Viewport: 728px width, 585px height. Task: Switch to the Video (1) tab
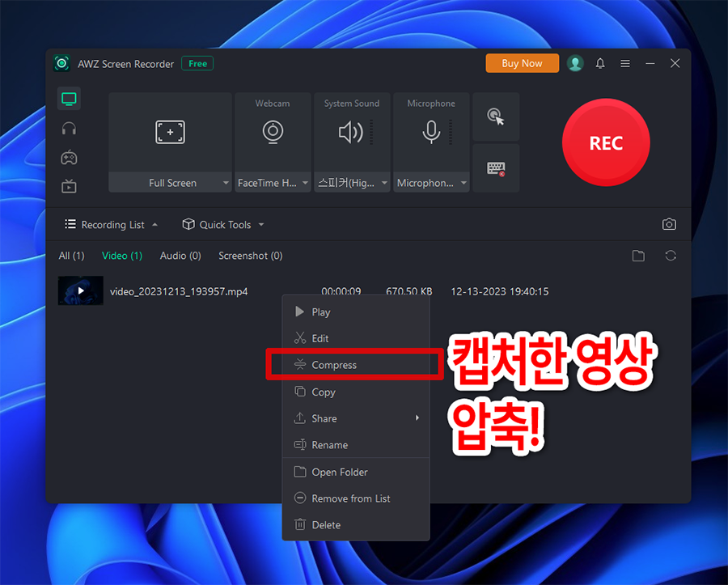click(122, 256)
